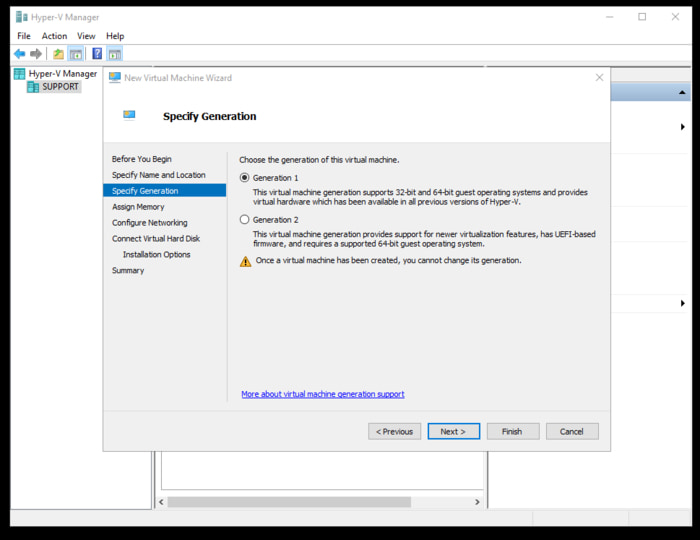Select the Generation 2 radio button

[x=245, y=219]
